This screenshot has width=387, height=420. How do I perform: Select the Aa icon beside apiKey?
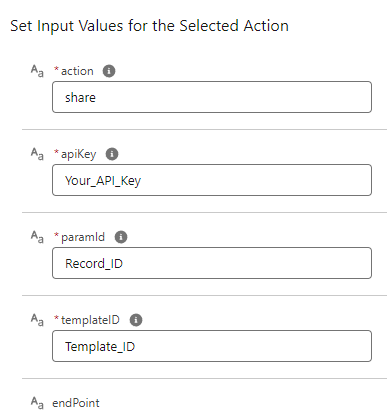37,154
